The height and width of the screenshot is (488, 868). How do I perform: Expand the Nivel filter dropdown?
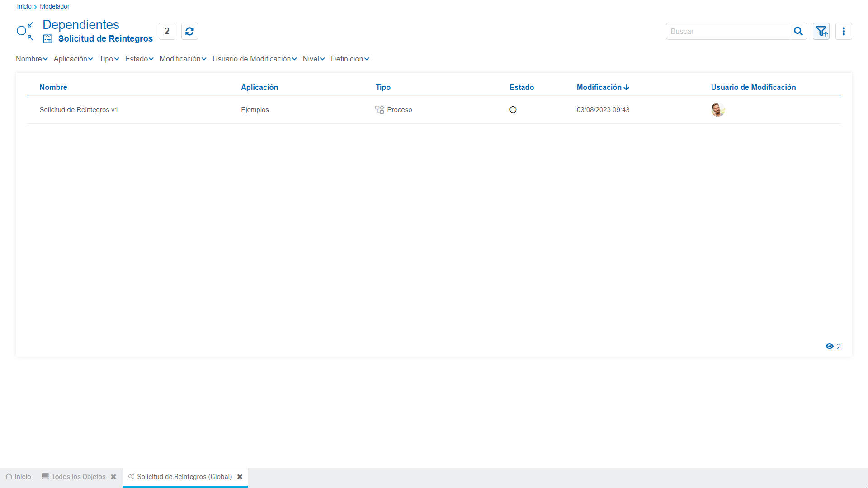(x=314, y=59)
